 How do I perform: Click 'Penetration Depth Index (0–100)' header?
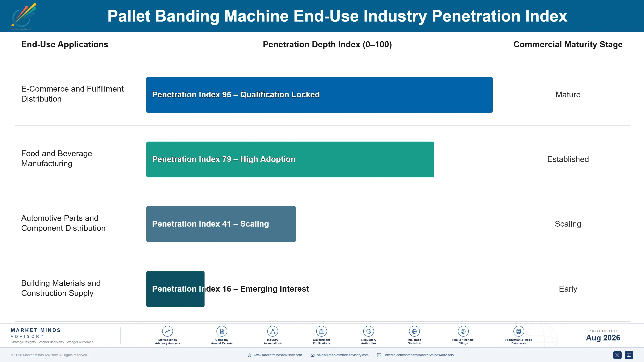327,44
